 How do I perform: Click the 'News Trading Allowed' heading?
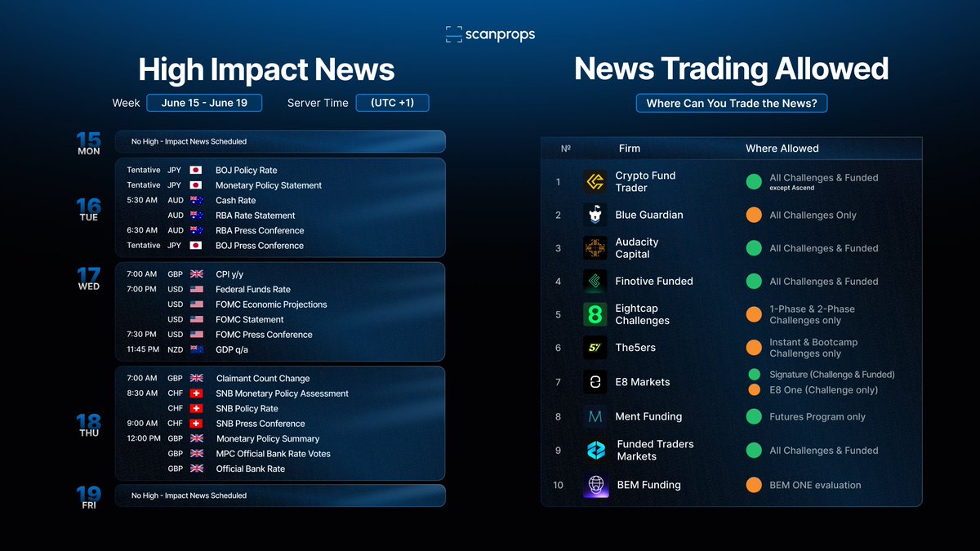coord(732,69)
